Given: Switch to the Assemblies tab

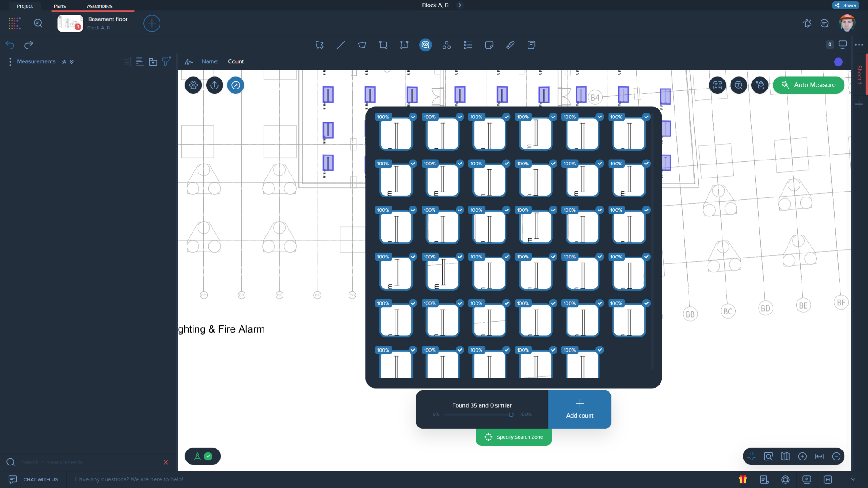Looking at the screenshot, I should coord(99,6).
